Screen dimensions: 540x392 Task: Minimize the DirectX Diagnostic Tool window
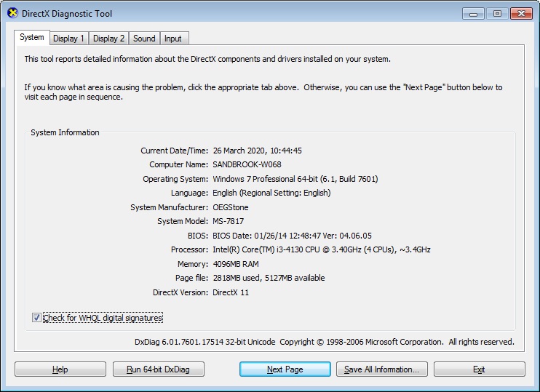pyautogui.click(x=473, y=13)
